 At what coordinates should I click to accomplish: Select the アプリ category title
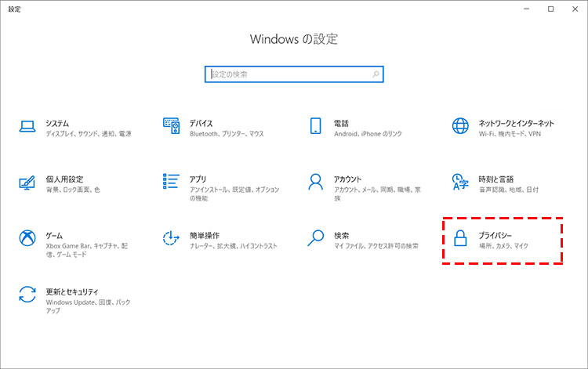[198, 179]
